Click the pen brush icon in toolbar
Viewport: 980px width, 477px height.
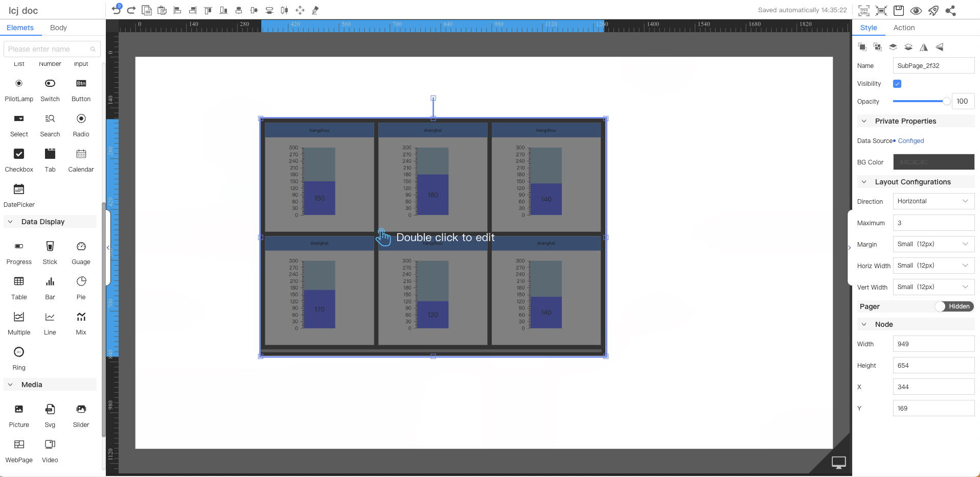315,10
